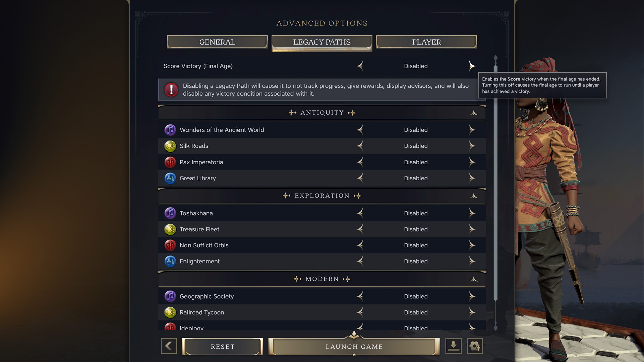Click the Great Library science icon
This screenshot has width=644, height=362.
170,178
